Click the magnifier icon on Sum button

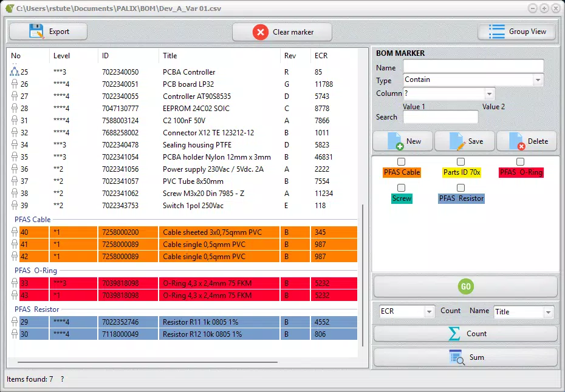coord(457,357)
